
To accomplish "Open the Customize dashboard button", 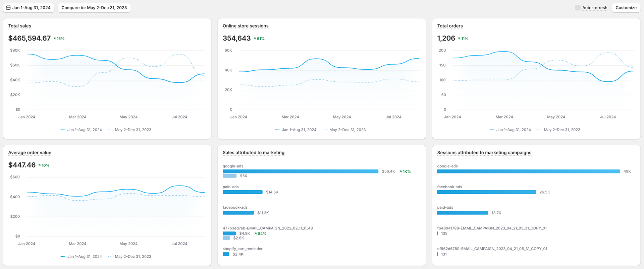I will (626, 8).
